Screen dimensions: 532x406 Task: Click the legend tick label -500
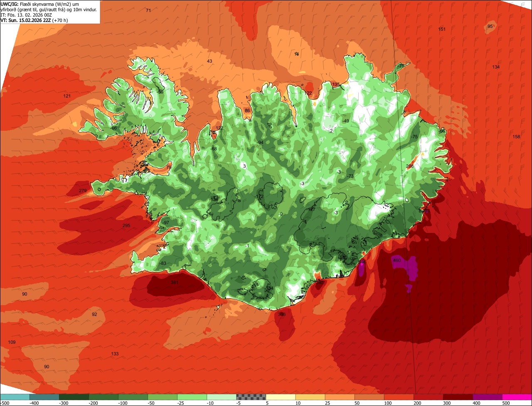(5, 403)
